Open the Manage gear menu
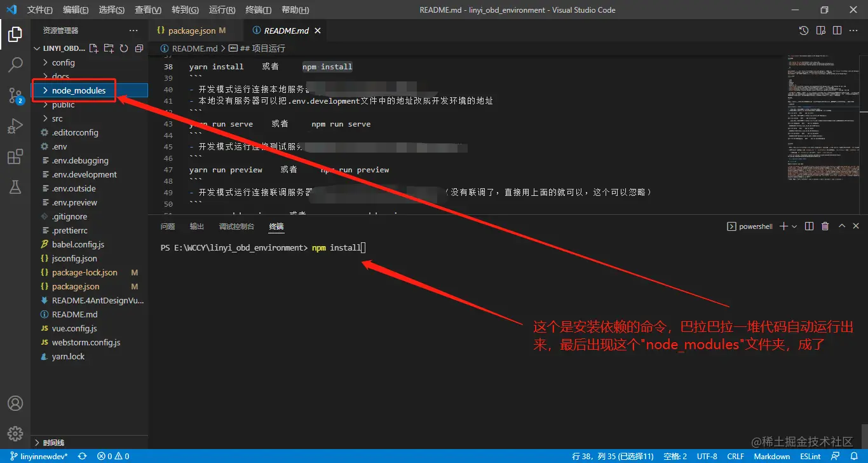 coord(15,434)
